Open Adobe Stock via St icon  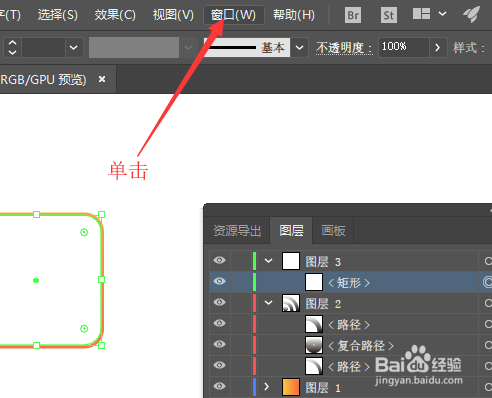[389, 15]
